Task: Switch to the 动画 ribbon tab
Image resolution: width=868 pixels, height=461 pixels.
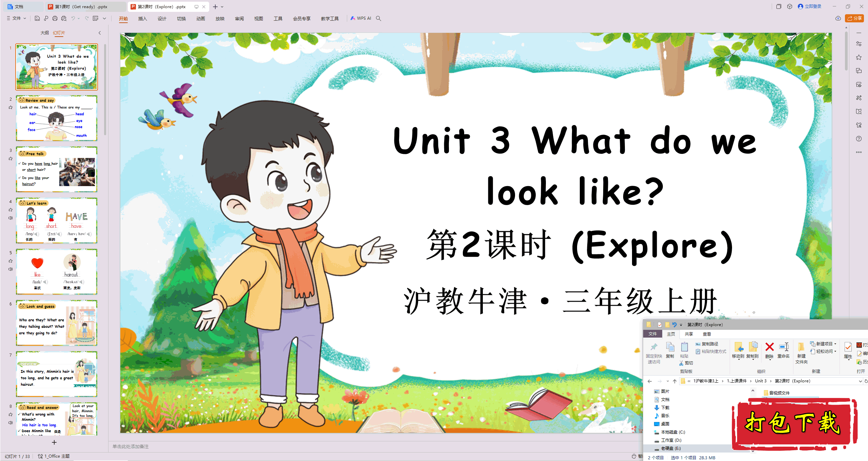Action: click(200, 19)
